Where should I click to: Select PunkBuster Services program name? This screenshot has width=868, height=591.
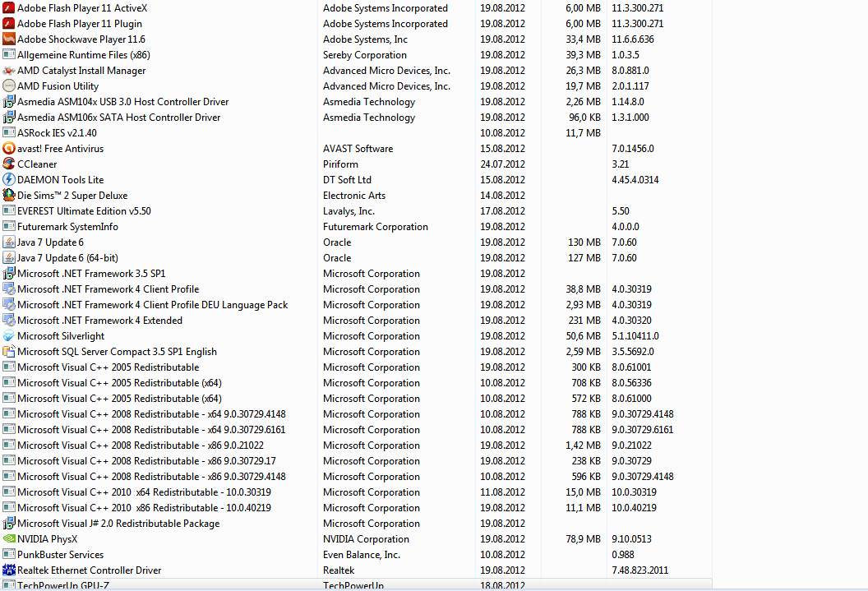60,554
